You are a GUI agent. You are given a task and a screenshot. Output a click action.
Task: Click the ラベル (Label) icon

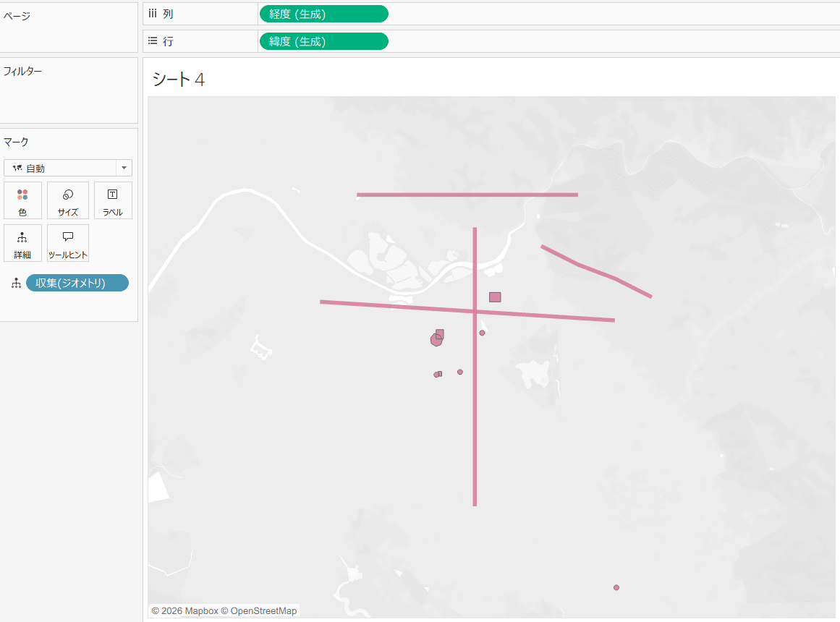(x=113, y=200)
